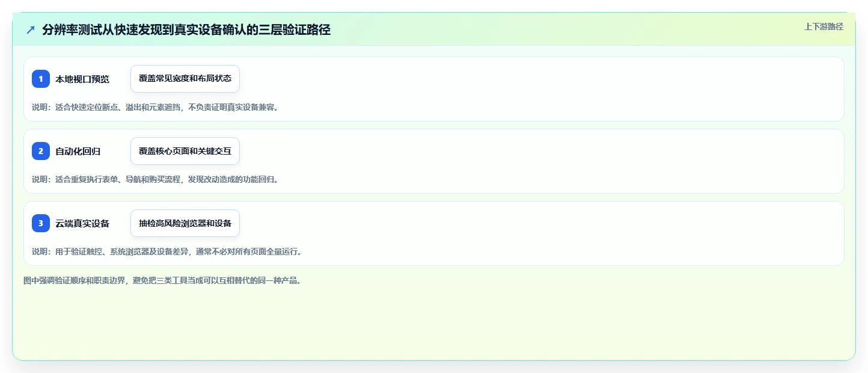This screenshot has height=373, width=868.
Task: Select the 覆盖核心页面和关键交互 chip
Action: click(x=185, y=151)
